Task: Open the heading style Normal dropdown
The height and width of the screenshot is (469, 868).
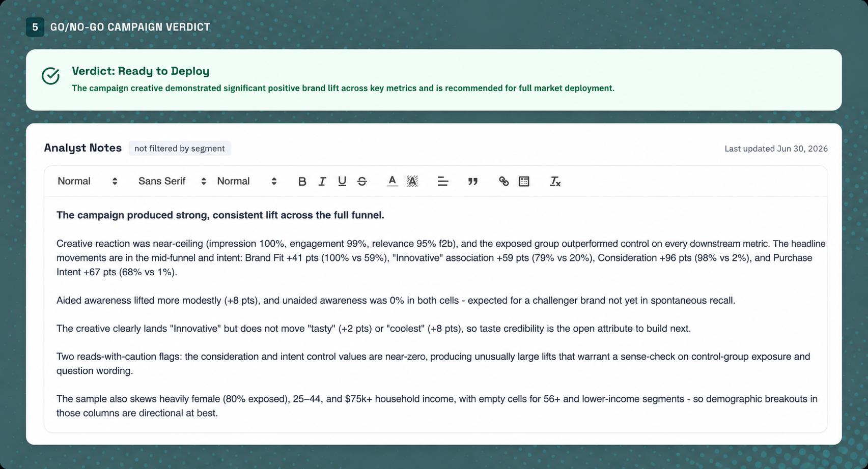Action: [88, 182]
